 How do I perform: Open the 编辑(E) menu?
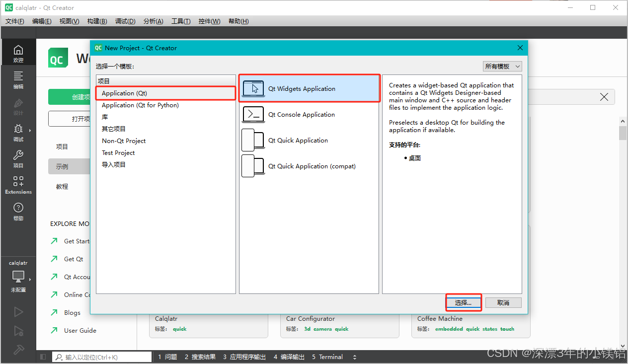tap(42, 21)
